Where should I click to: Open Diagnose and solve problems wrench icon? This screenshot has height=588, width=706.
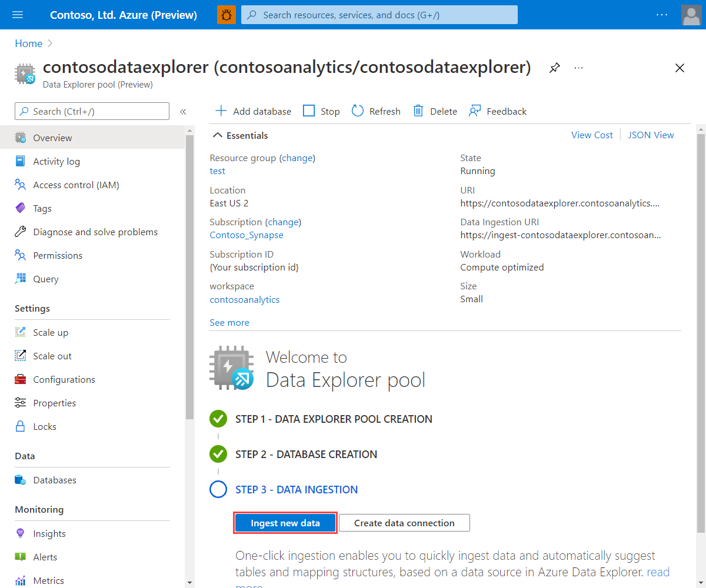21,232
